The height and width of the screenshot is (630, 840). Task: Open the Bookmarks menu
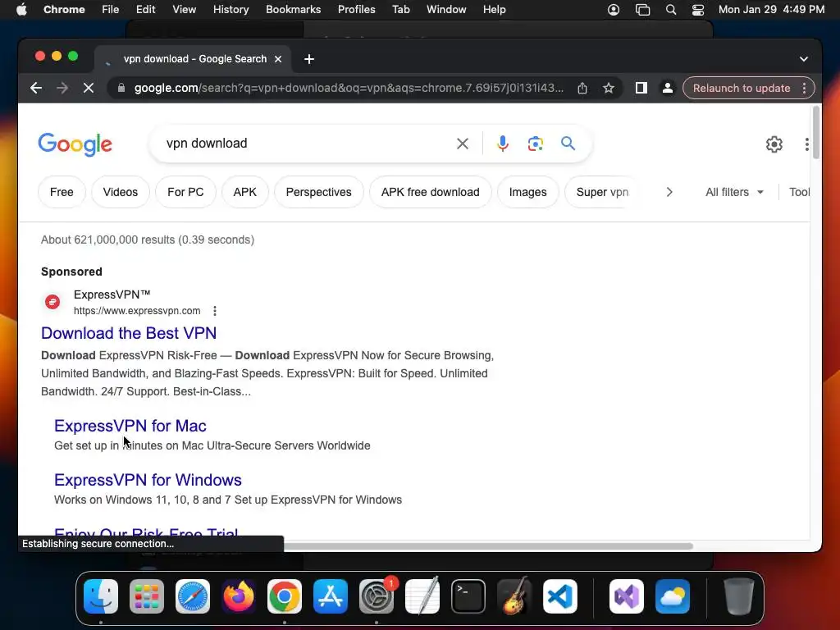(293, 10)
